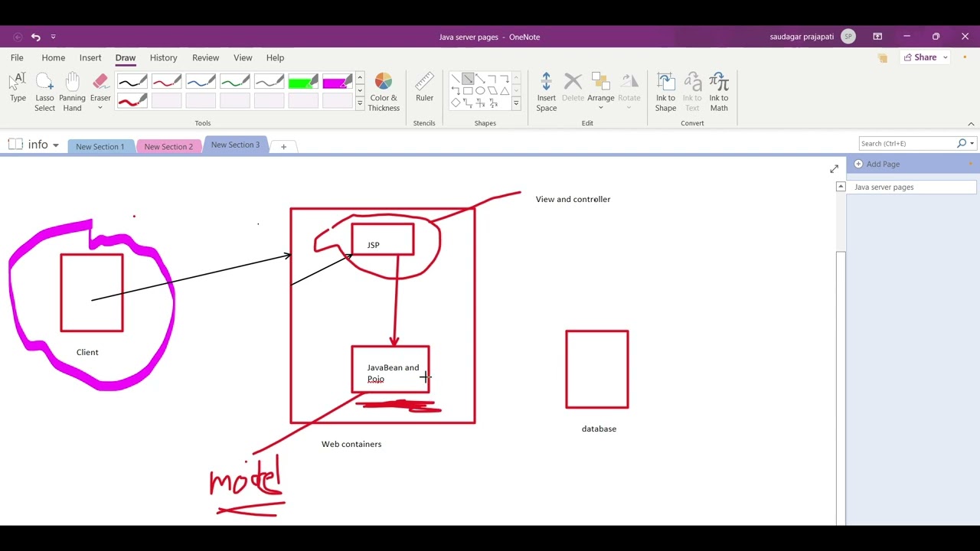980x551 pixels.
Task: Switch to the Insert tab
Action: [90, 57]
